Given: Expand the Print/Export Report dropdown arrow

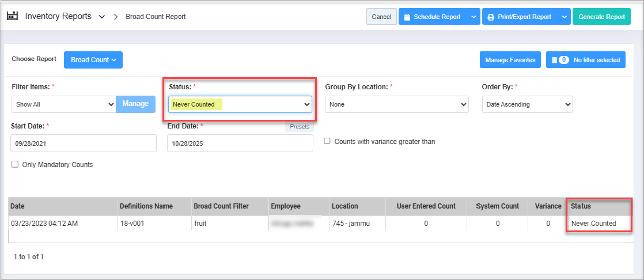Looking at the screenshot, I should [x=564, y=17].
